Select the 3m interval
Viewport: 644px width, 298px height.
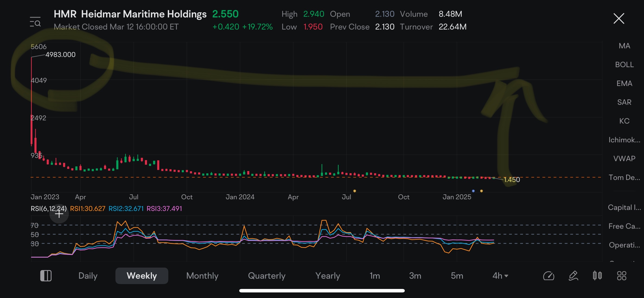pyautogui.click(x=415, y=276)
